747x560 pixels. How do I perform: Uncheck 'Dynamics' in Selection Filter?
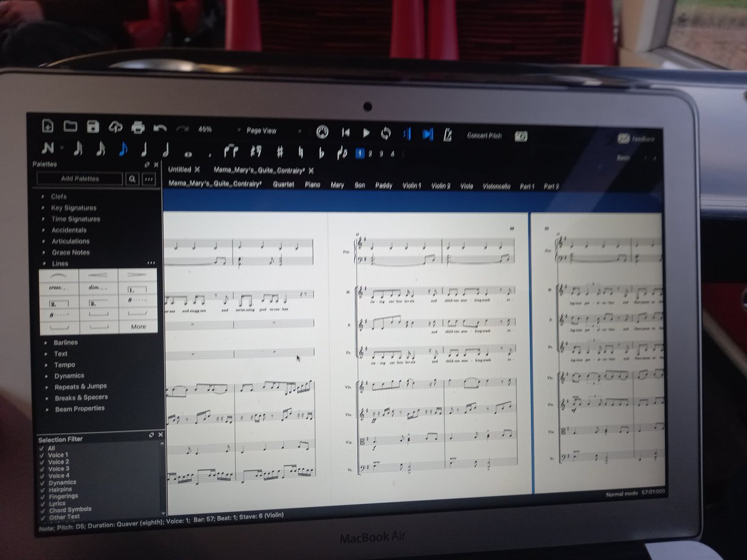point(41,483)
